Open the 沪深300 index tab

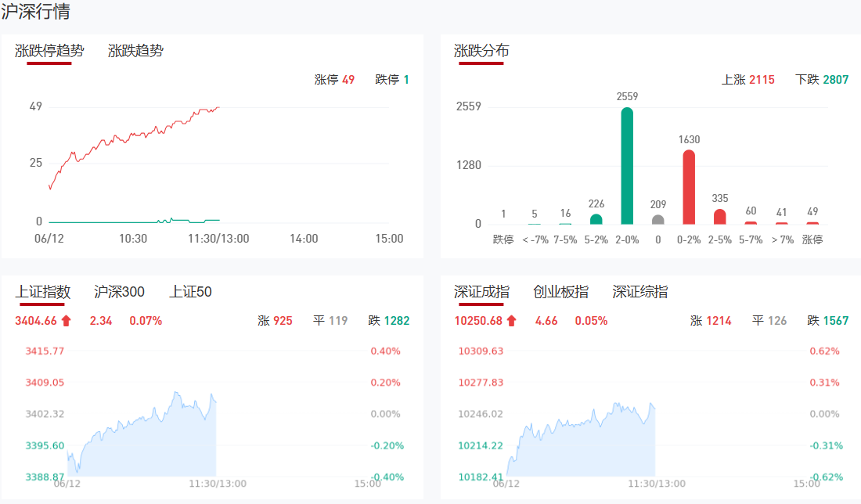[119, 292]
